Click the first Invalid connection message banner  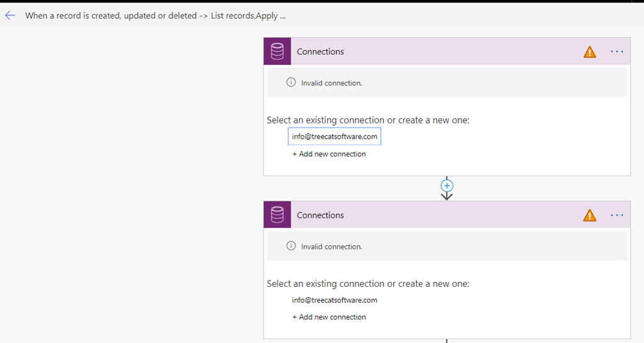(x=447, y=82)
